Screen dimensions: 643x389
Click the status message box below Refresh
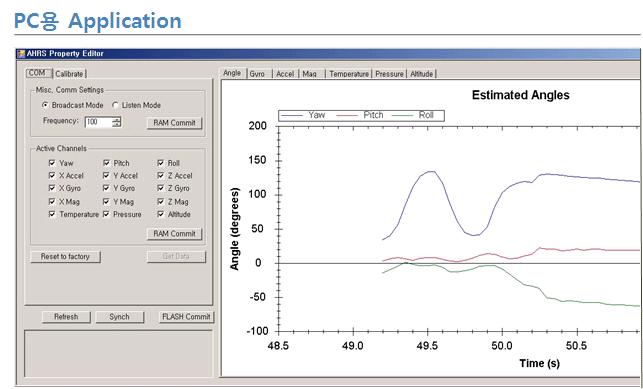[x=119, y=353]
